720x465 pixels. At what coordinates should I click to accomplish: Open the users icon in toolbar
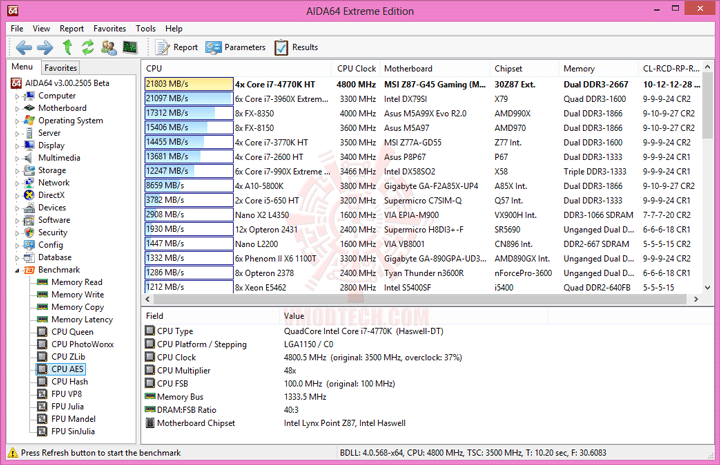109,47
